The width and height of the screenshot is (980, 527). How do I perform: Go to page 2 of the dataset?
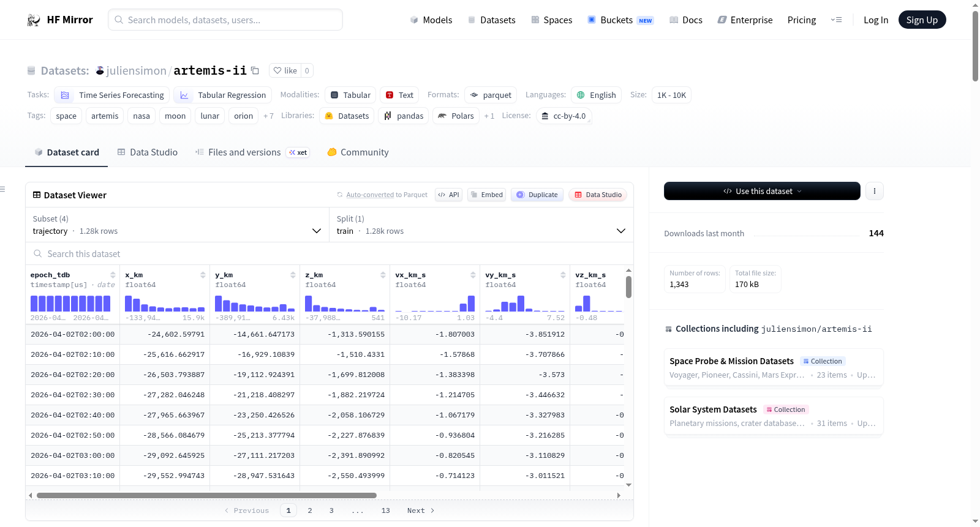310,510
